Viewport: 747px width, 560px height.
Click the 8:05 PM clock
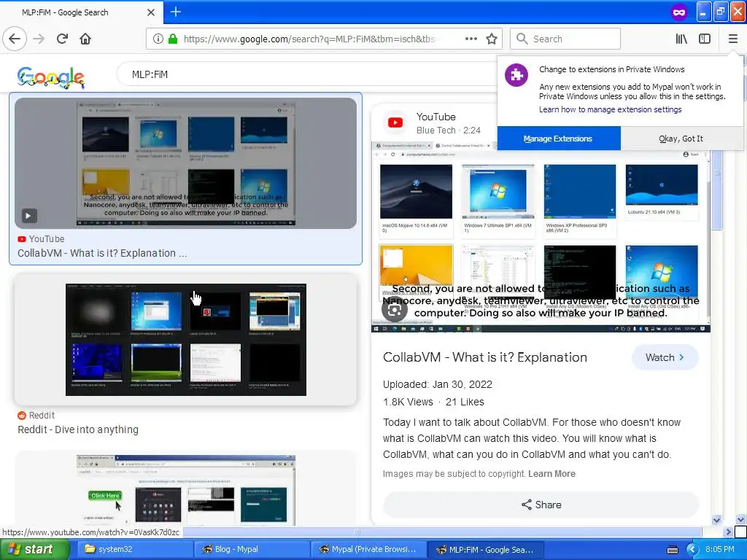coord(720,549)
